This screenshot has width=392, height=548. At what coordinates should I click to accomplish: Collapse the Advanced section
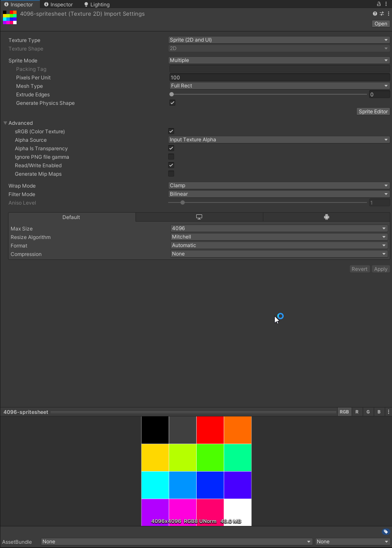click(x=5, y=123)
